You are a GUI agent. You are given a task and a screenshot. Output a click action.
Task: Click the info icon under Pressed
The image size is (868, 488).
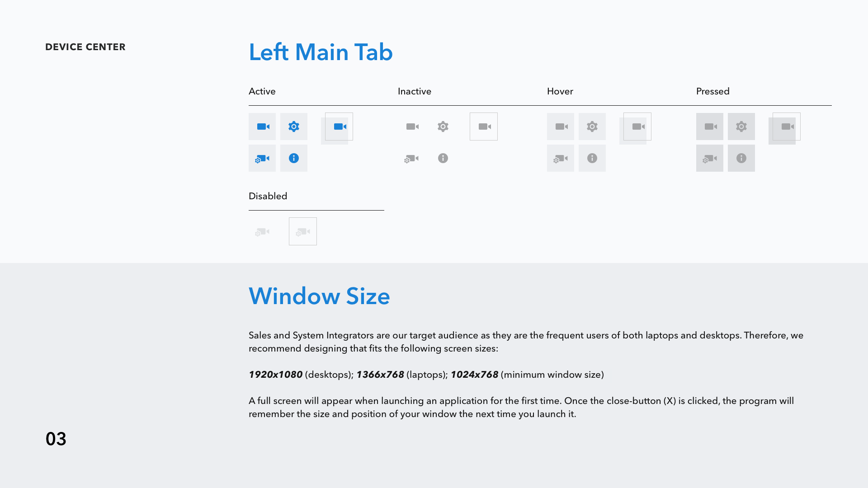pyautogui.click(x=741, y=158)
